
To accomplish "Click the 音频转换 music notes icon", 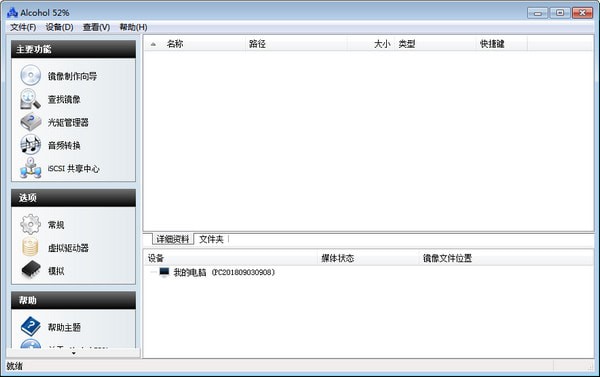I will [x=31, y=145].
